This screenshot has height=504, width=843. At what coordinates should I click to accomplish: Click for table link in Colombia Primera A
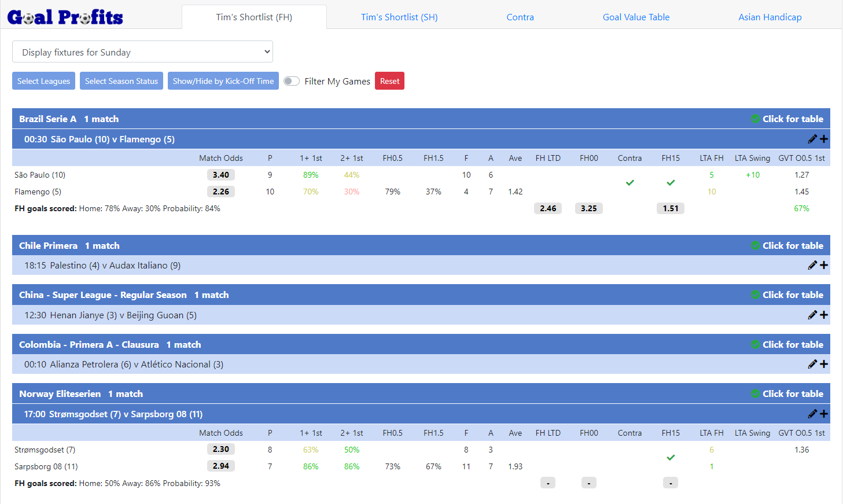(793, 344)
